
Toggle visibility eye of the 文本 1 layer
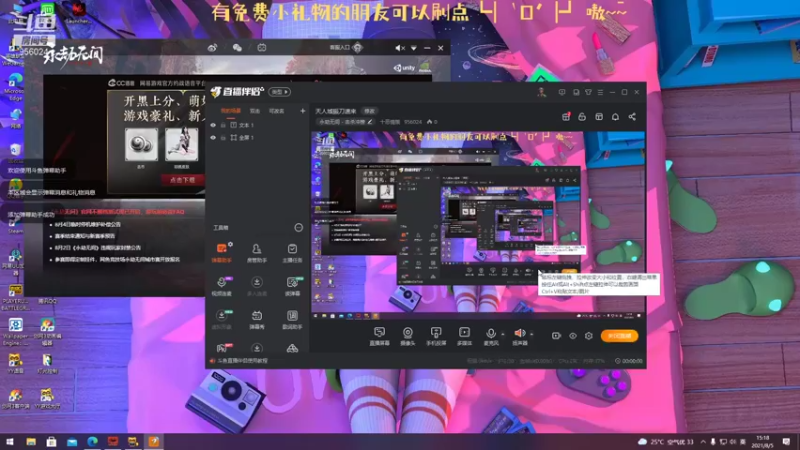pyautogui.click(x=213, y=125)
